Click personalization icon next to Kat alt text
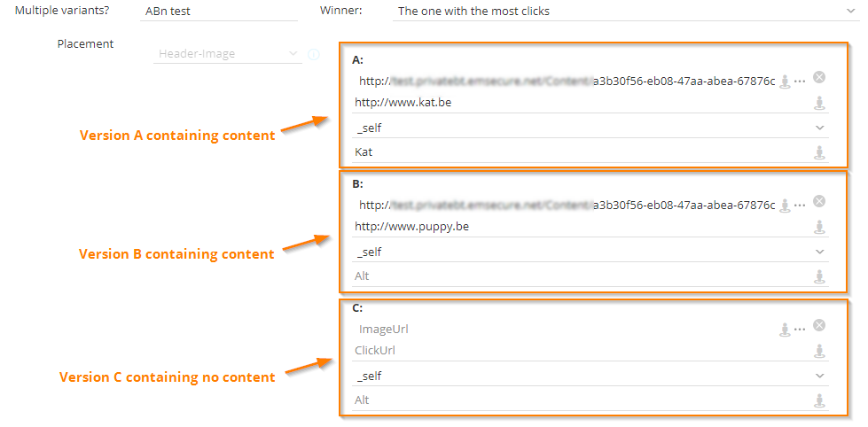The image size is (868, 427). pyautogui.click(x=819, y=152)
